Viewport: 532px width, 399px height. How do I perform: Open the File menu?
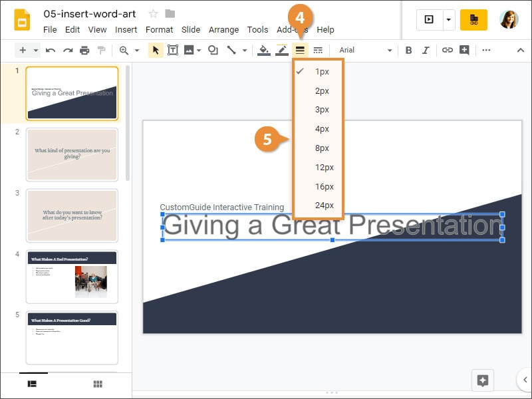(x=50, y=30)
